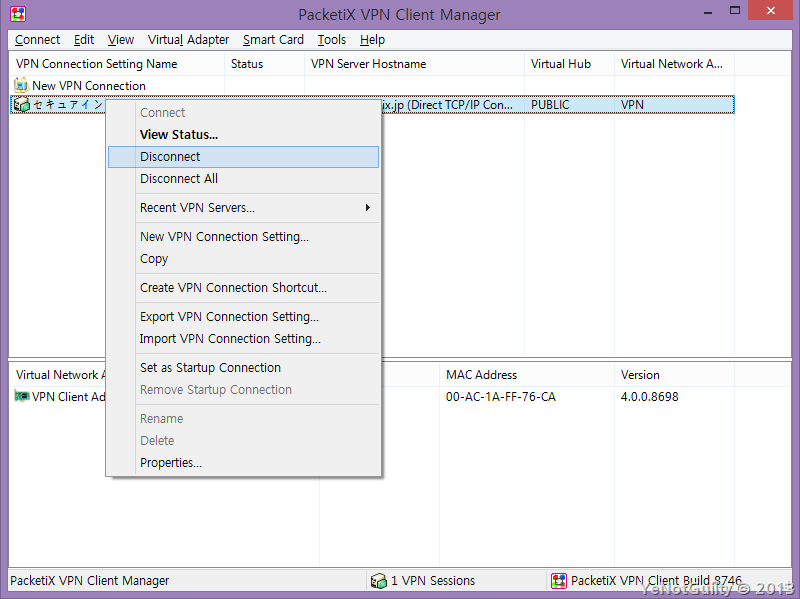The width and height of the screenshot is (800, 599).
Task: Open the View menu
Action: coord(120,40)
